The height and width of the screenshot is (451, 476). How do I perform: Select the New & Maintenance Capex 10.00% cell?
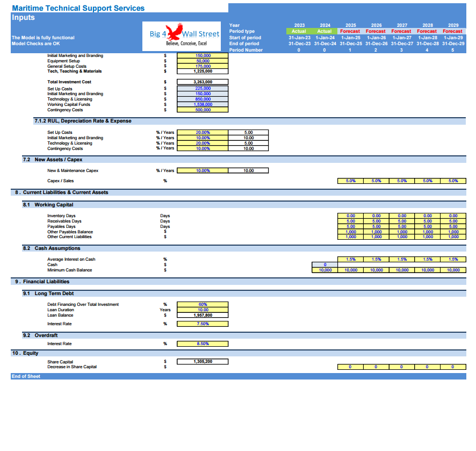[203, 170]
